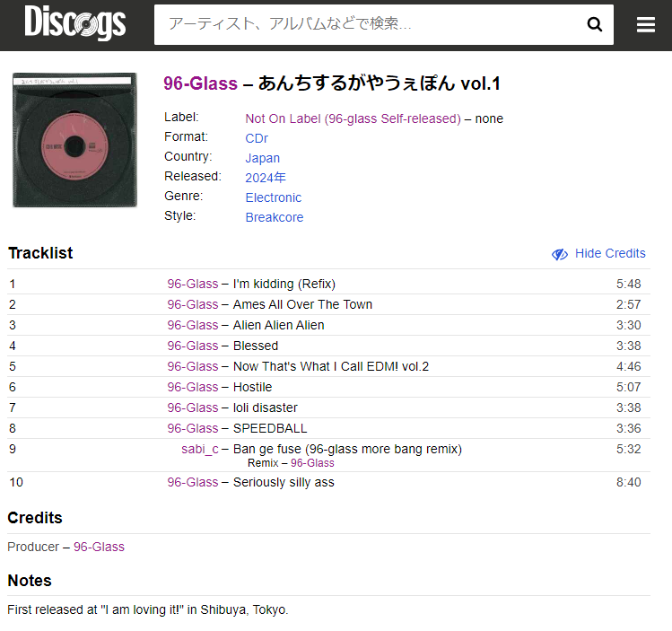Click 96-Glass artist on Ames All Over The Town row
672x631 pixels.
coord(192,304)
